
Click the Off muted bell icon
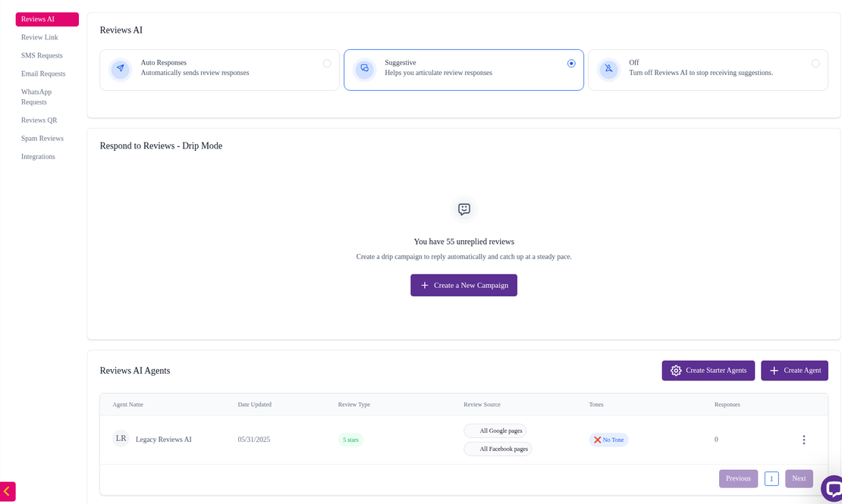pyautogui.click(x=608, y=69)
